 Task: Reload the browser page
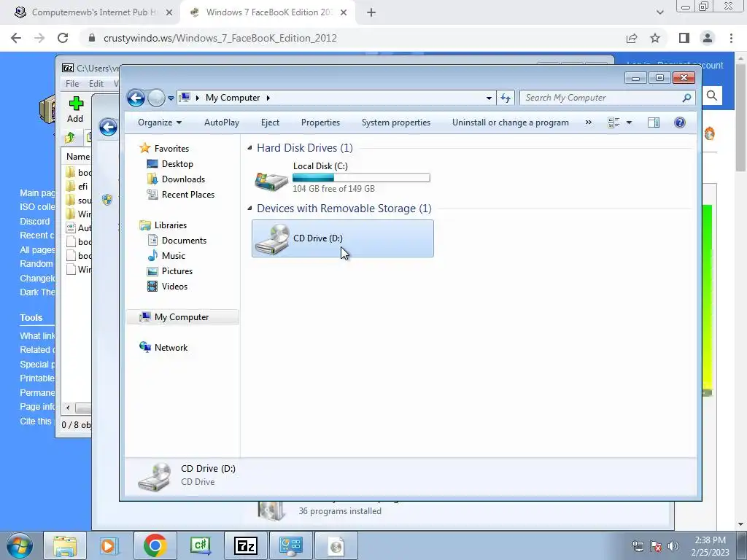click(63, 38)
